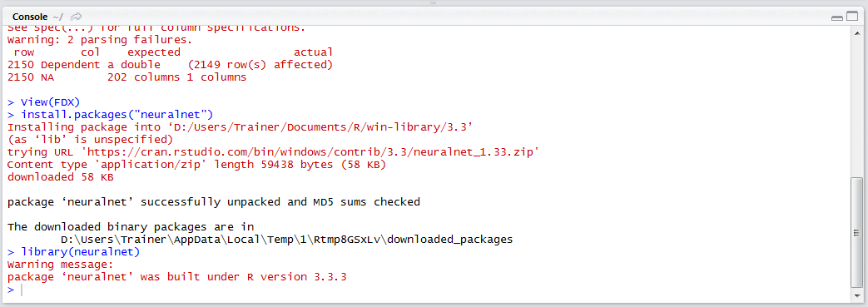Minimize the Console pane
868x307 pixels.
[x=836, y=17]
